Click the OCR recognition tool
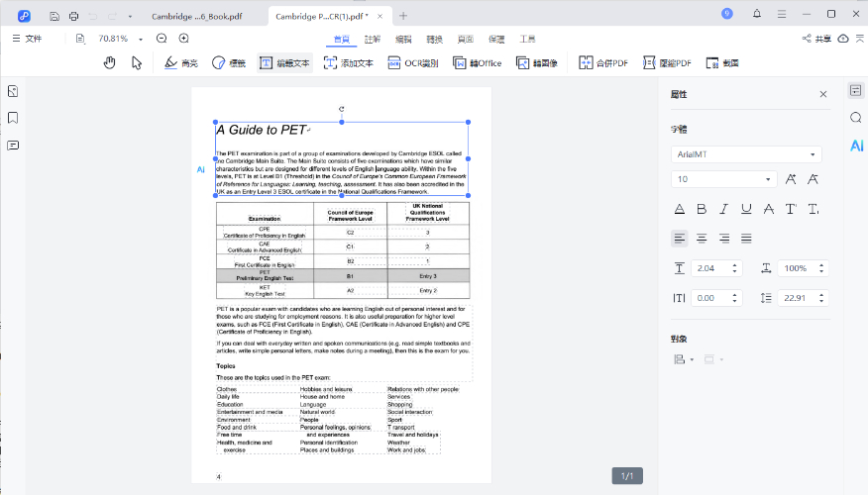The image size is (868, 495). click(x=414, y=62)
